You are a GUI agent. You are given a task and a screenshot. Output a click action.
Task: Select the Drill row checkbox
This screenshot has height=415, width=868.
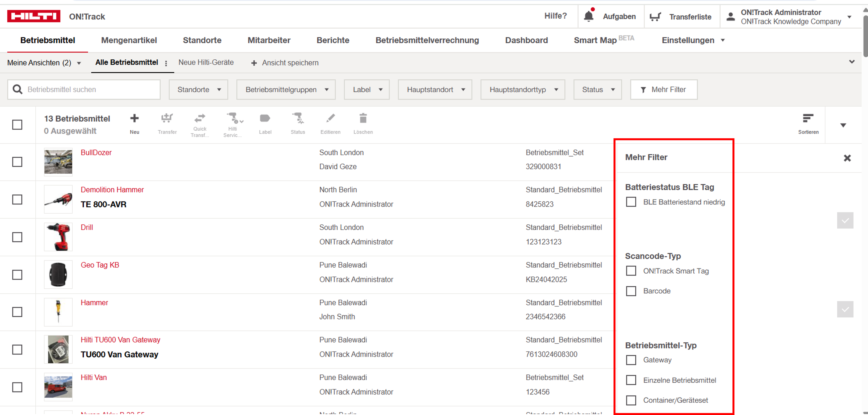(17, 237)
